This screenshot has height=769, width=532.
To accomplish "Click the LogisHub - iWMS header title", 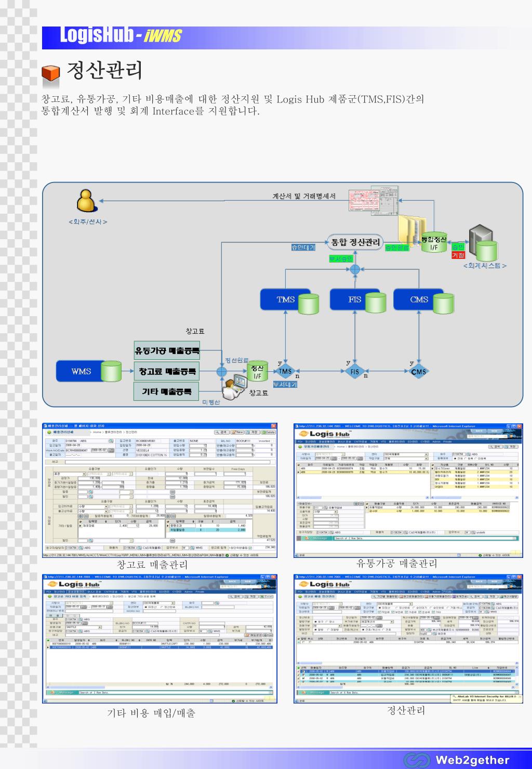I will (121, 35).
